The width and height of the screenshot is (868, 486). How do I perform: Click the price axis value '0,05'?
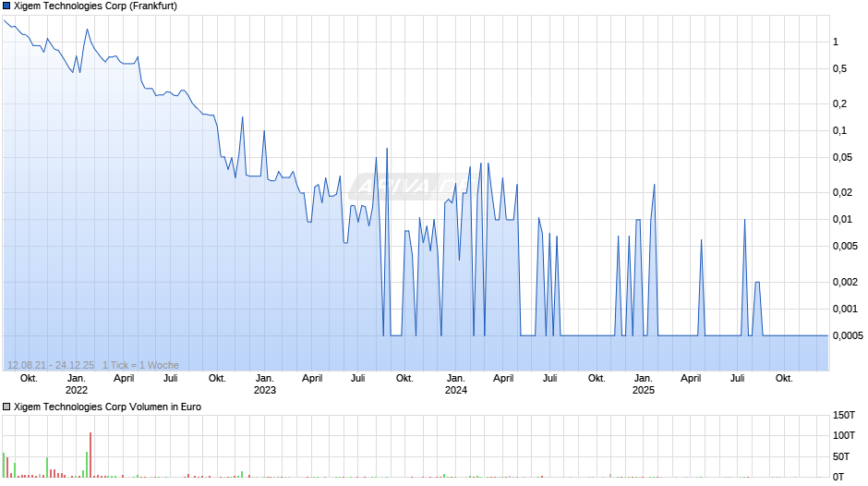click(842, 157)
